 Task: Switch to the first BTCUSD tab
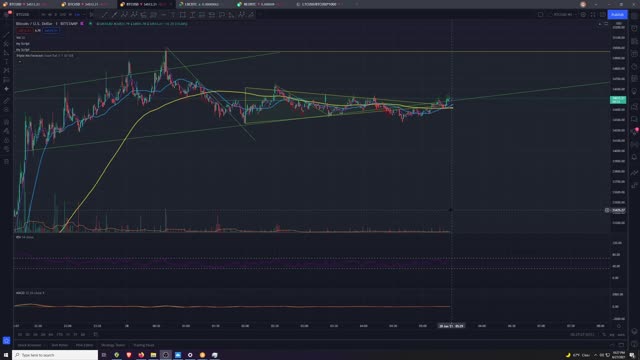pos(29,4)
